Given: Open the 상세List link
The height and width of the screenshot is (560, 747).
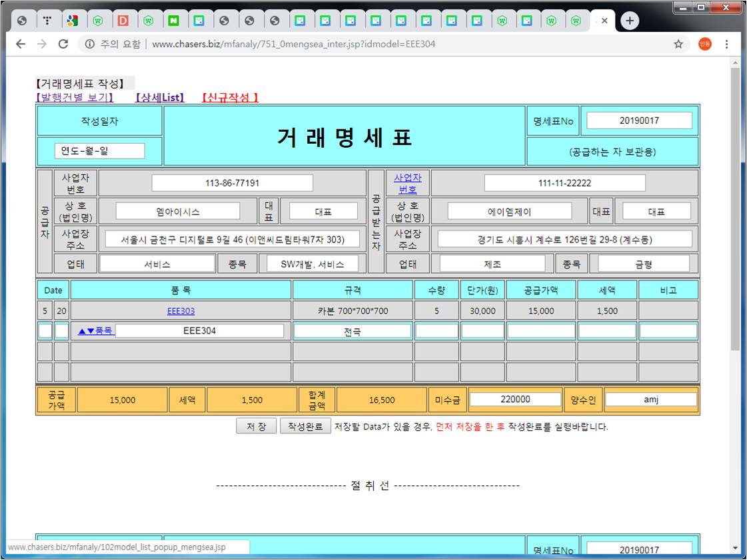Looking at the screenshot, I should click(160, 98).
